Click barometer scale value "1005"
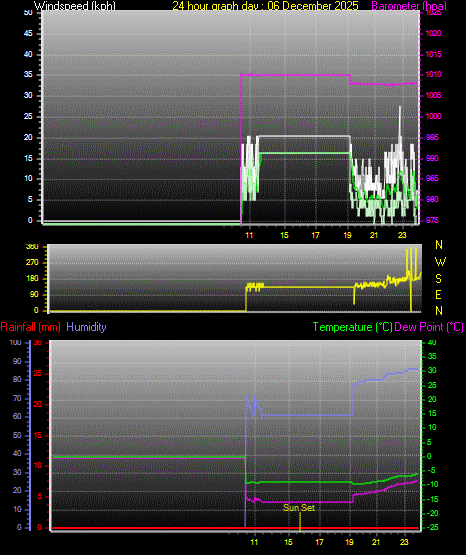The image size is (466, 555). tap(433, 95)
